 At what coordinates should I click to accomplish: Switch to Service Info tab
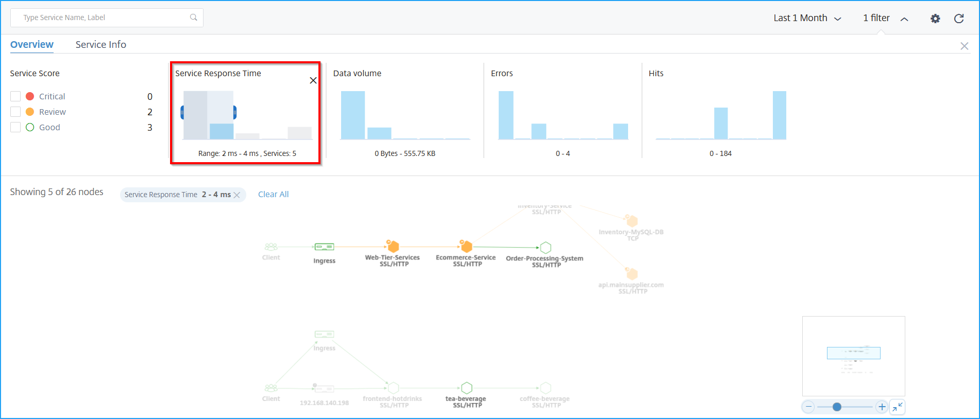click(101, 45)
